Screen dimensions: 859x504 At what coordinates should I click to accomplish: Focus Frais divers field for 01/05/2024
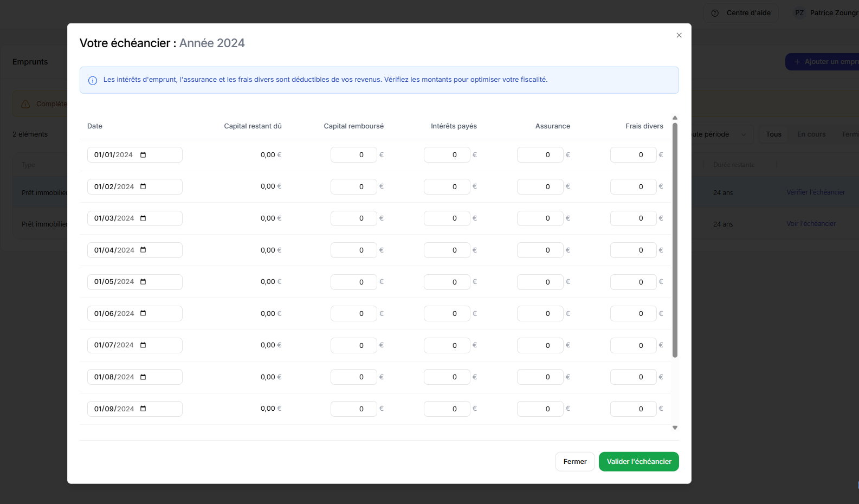pos(633,282)
